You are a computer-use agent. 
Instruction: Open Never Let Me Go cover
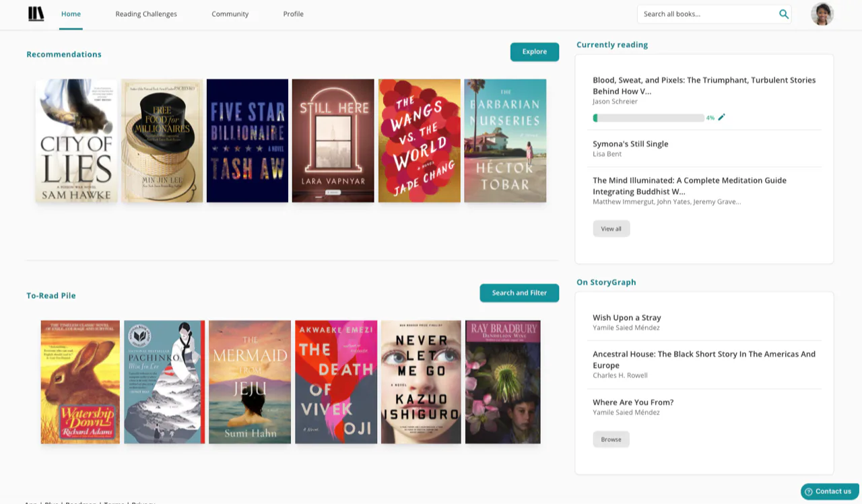click(421, 382)
